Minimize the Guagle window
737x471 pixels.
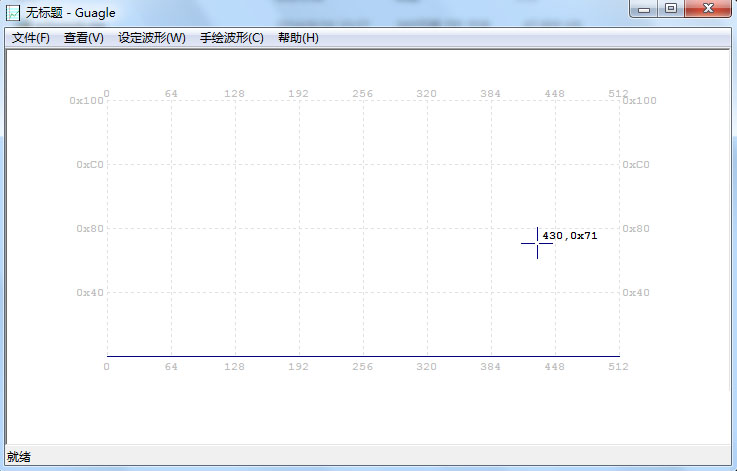pyautogui.click(x=645, y=9)
